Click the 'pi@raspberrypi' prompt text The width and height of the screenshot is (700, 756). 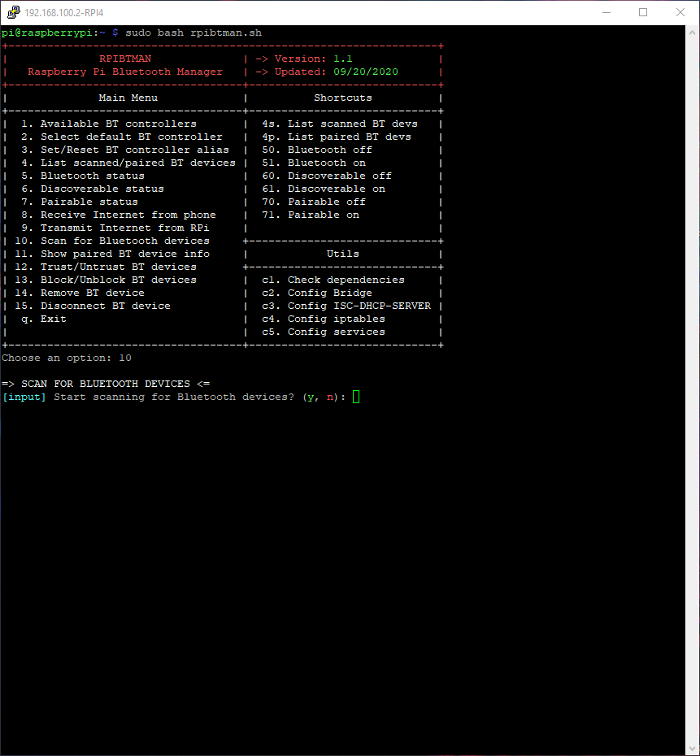pyautogui.click(x=47, y=33)
